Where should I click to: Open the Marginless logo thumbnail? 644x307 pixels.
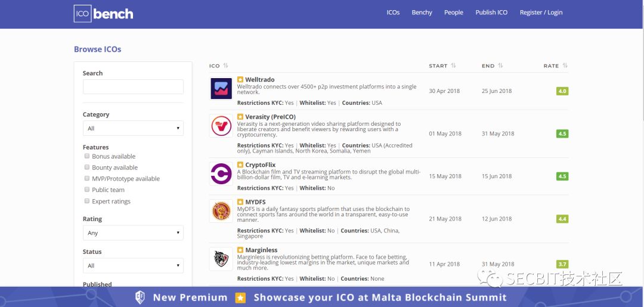point(221,259)
